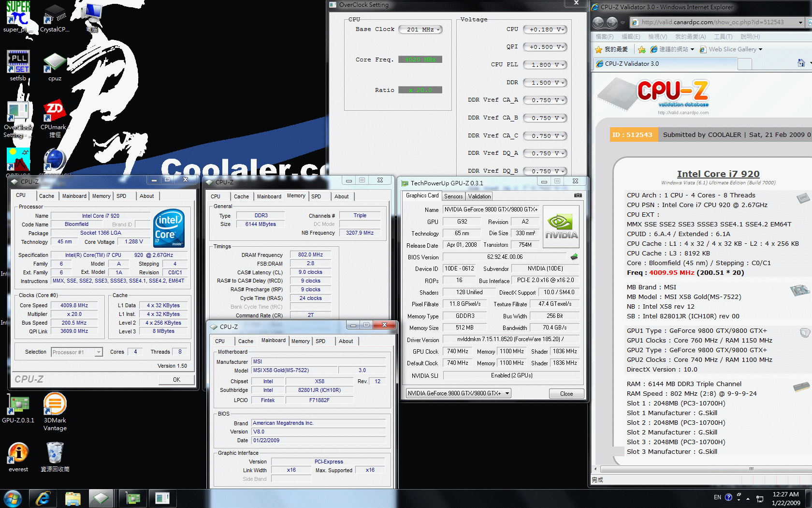Open the super_pi desktop shortcut
The image size is (812, 508).
coord(18,17)
